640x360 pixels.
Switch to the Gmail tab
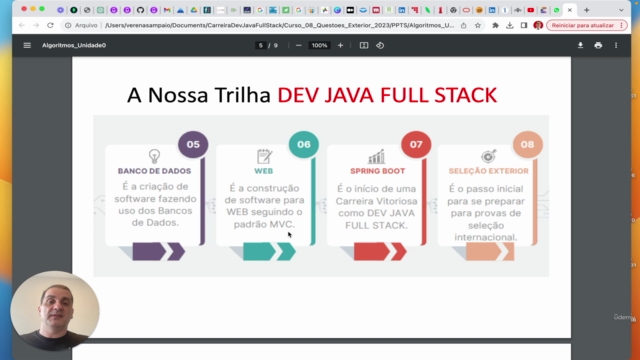pyautogui.click(x=167, y=10)
